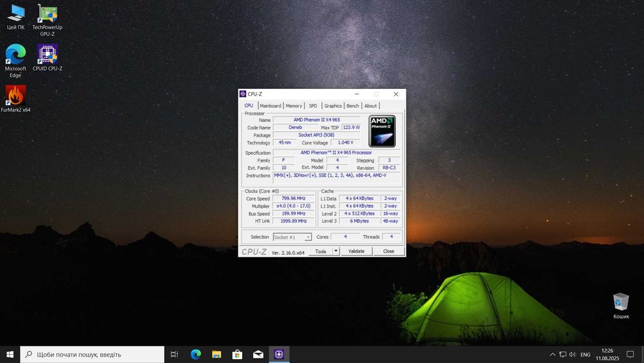Expand the Tools dropdown arrow
Screen dimensions: 644x363
point(336,251)
